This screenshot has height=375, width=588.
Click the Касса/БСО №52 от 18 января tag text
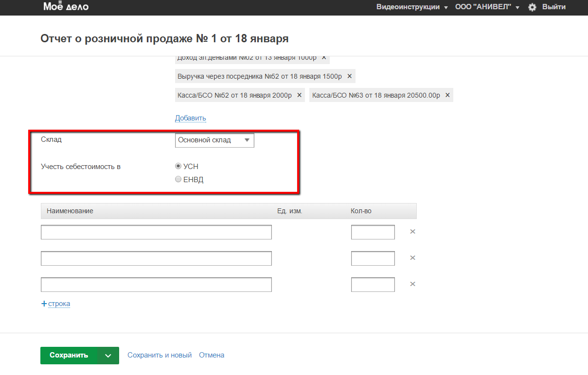tap(234, 96)
